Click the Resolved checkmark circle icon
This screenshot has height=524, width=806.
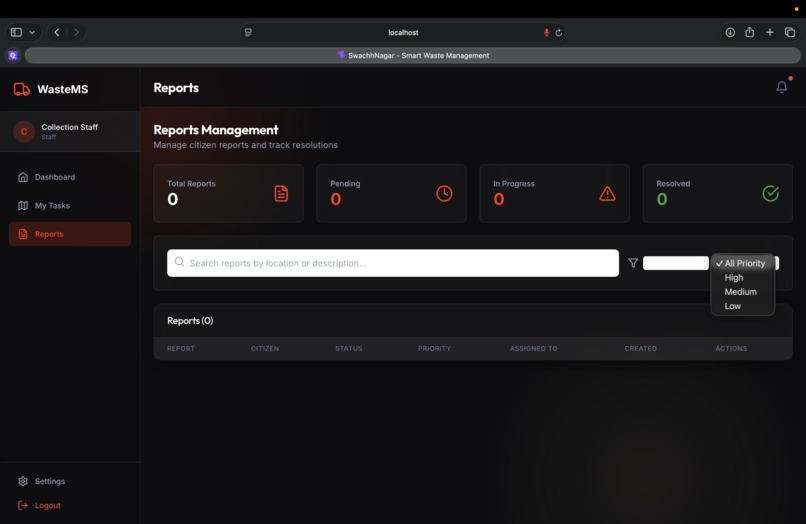click(770, 194)
